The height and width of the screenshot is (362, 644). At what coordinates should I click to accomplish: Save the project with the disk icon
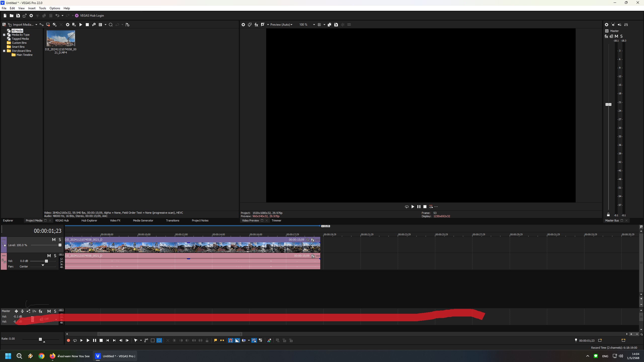pyautogui.click(x=18, y=16)
